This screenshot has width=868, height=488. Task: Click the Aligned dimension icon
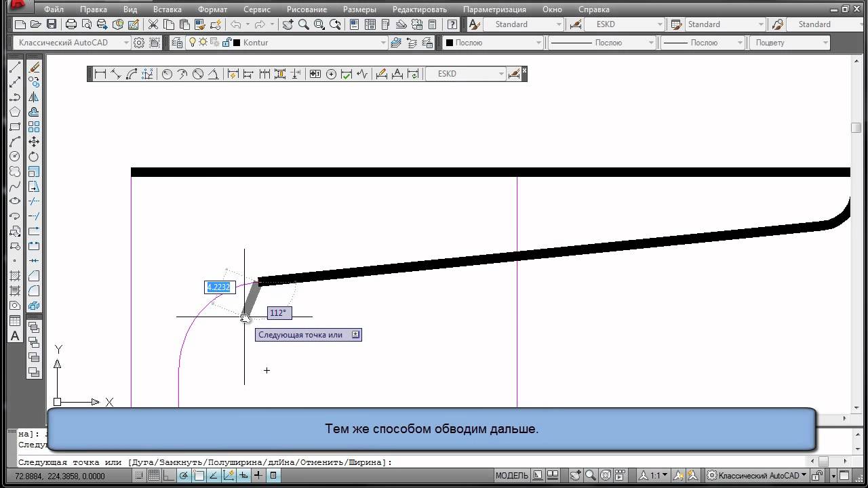[116, 74]
